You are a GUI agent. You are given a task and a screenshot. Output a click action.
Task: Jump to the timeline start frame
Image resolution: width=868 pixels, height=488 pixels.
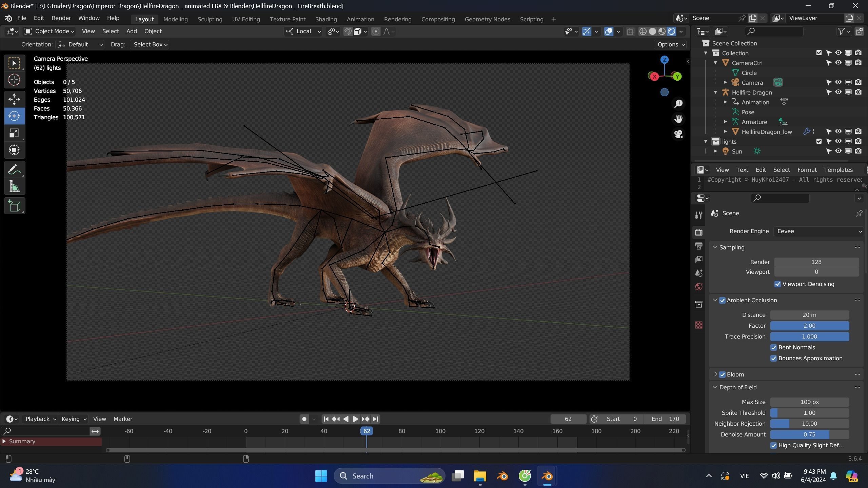point(326,419)
